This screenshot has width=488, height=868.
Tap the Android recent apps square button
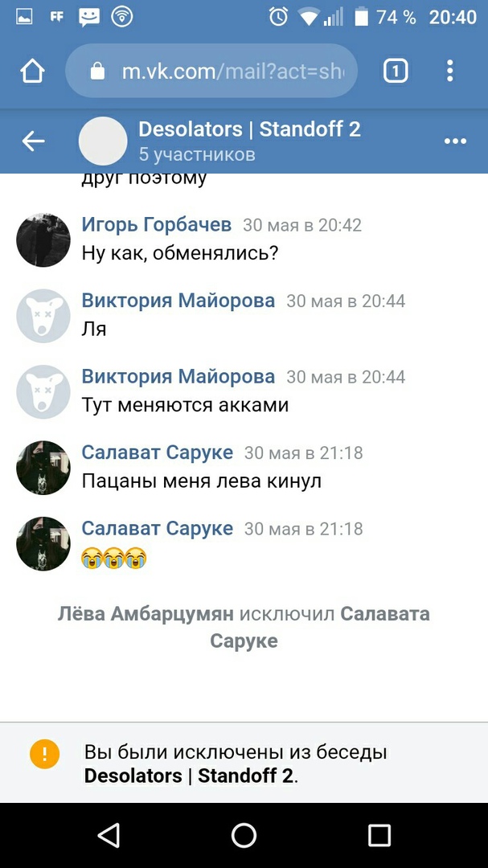(379, 835)
